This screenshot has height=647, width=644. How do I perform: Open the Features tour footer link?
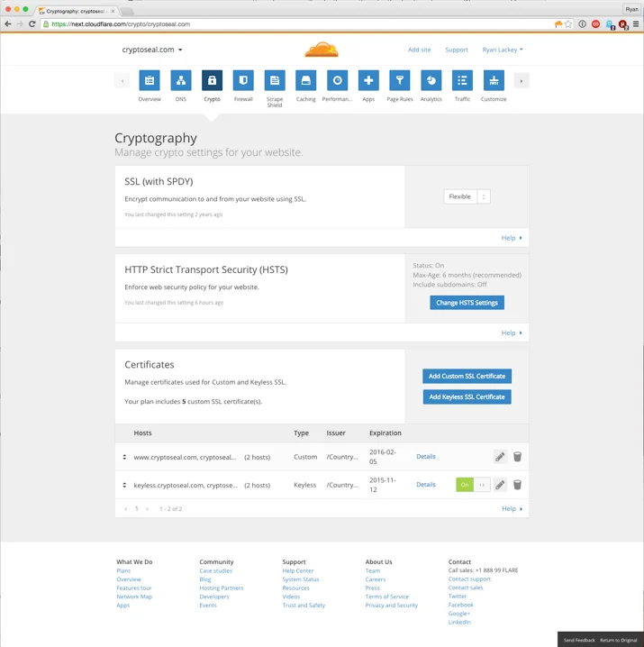click(x=134, y=588)
